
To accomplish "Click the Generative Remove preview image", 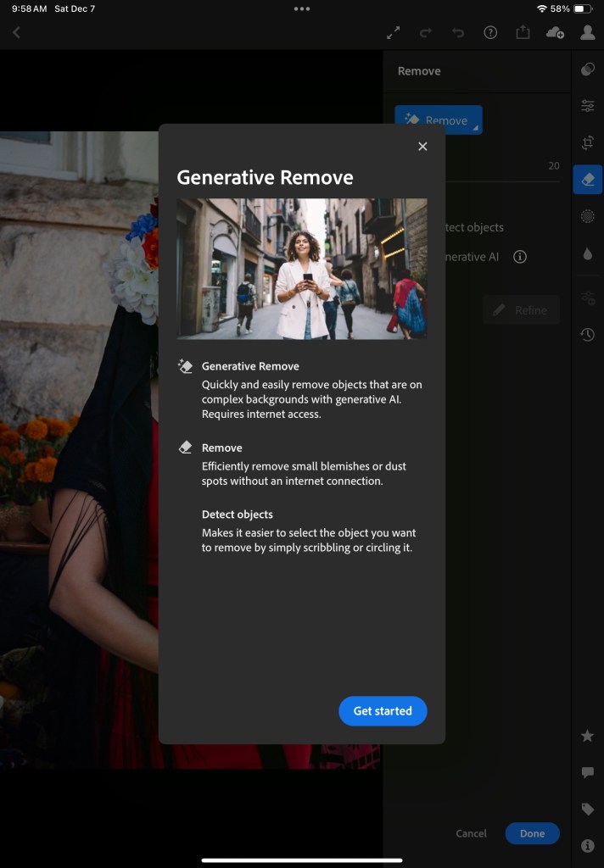I will coord(301,269).
